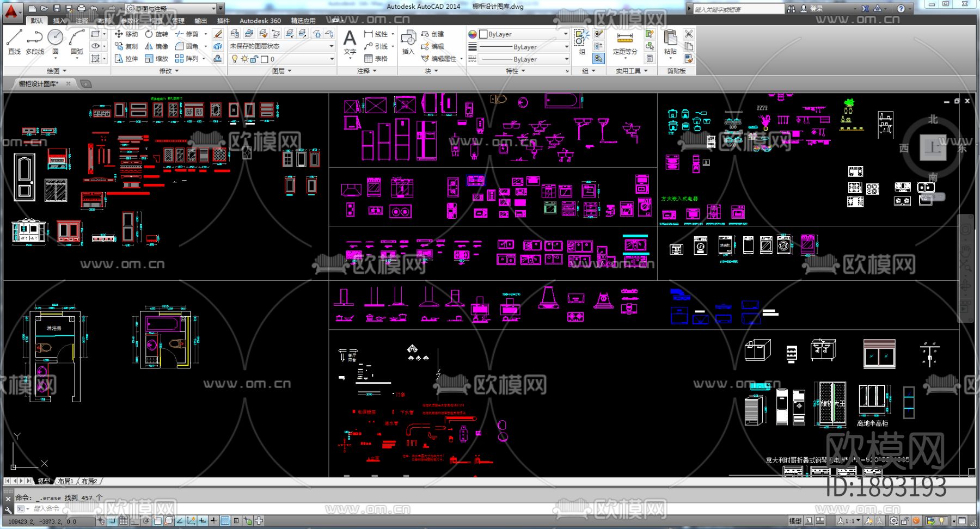
Task: Click the Leader (引线) tool
Action: click(x=376, y=46)
